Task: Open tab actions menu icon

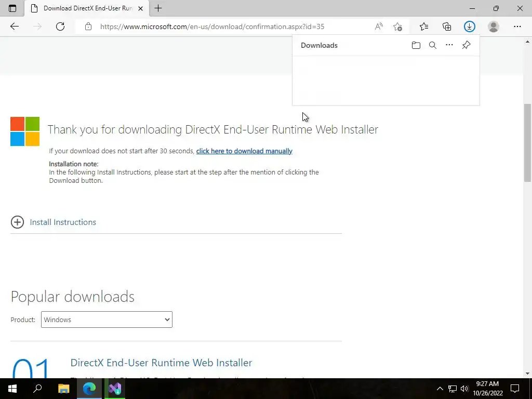Action: 12,8
